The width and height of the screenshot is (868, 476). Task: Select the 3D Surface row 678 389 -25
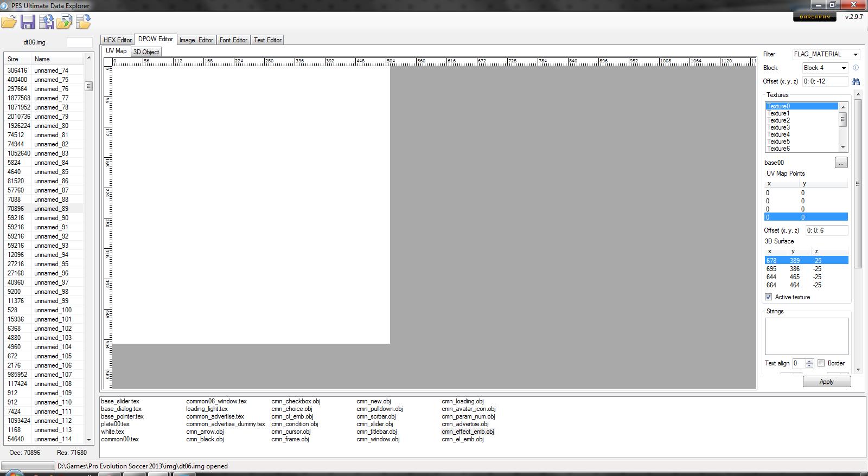pyautogui.click(x=806, y=261)
